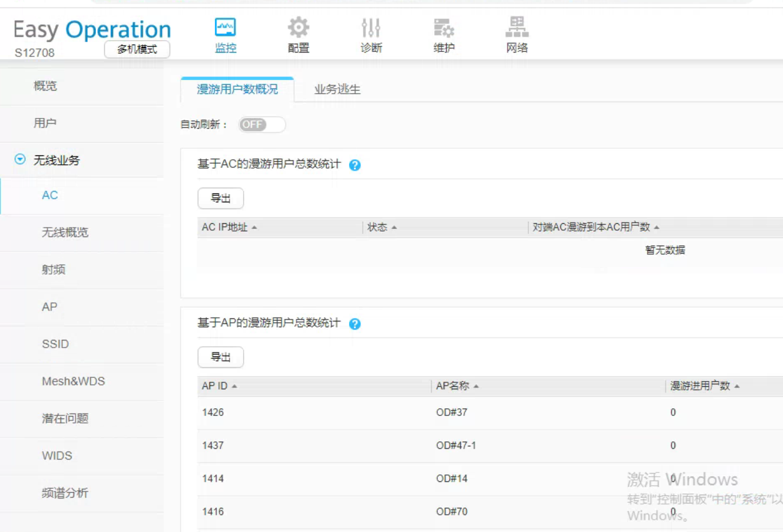Select the 漫游用户数概况 tab

(237, 89)
